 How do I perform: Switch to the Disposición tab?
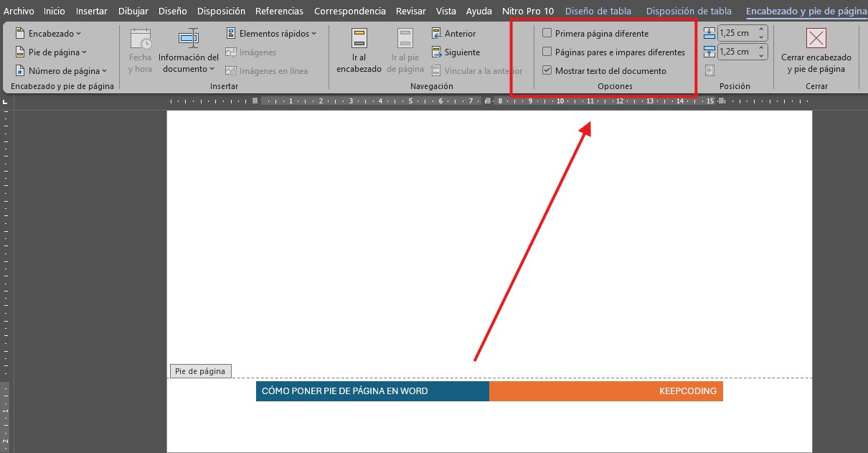point(221,11)
